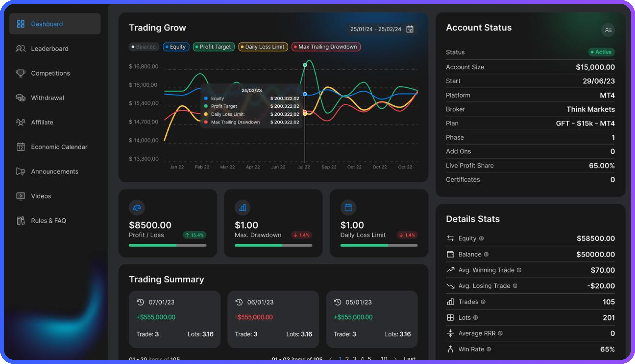Open the Balance legend filter
Screen dimensions: 635x364
144,47
